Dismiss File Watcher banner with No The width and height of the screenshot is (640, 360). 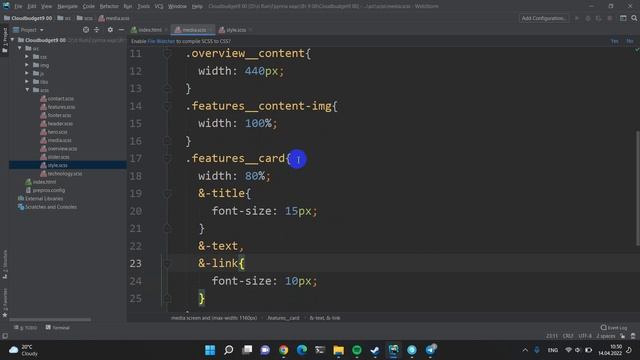pos(630,41)
